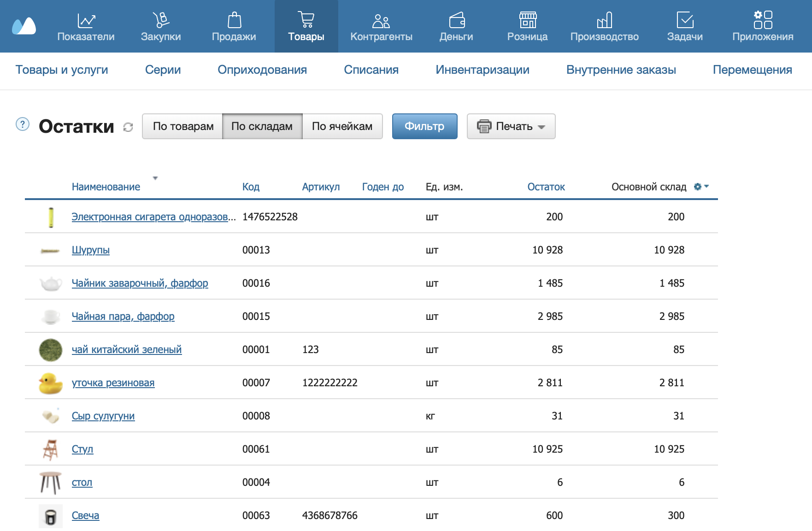
Task: Switch to the Инвентаризации tab
Action: (482, 70)
